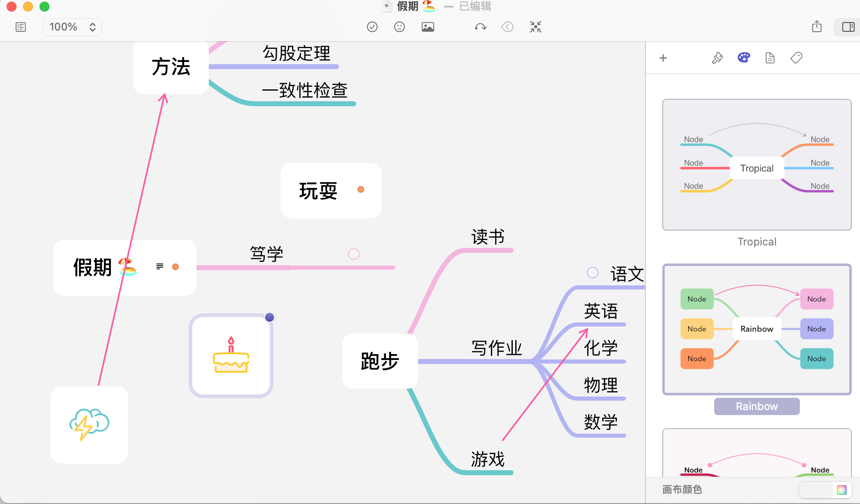Open the tag tab in sidebar
This screenshot has width=860, height=504.
[x=796, y=58]
